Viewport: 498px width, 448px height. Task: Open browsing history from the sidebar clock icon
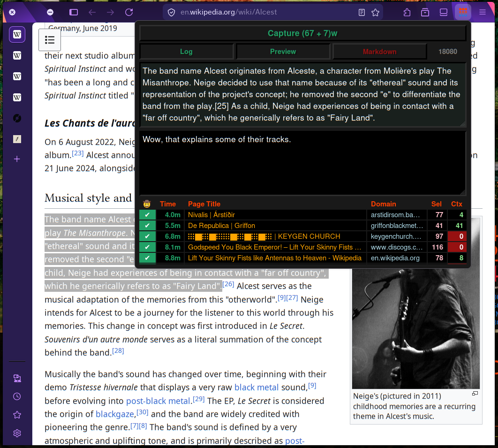point(16,396)
